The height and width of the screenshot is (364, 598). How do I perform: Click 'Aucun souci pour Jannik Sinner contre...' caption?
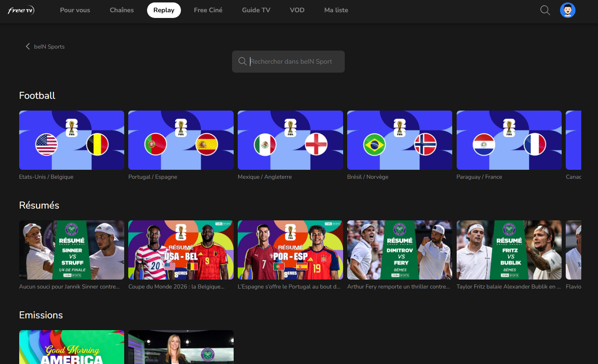69,286
